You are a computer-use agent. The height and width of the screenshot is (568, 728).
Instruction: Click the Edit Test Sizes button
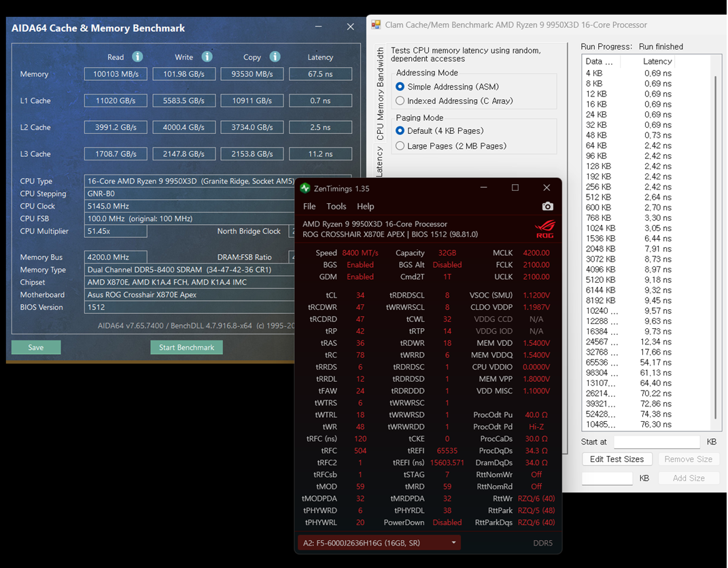(x=617, y=459)
